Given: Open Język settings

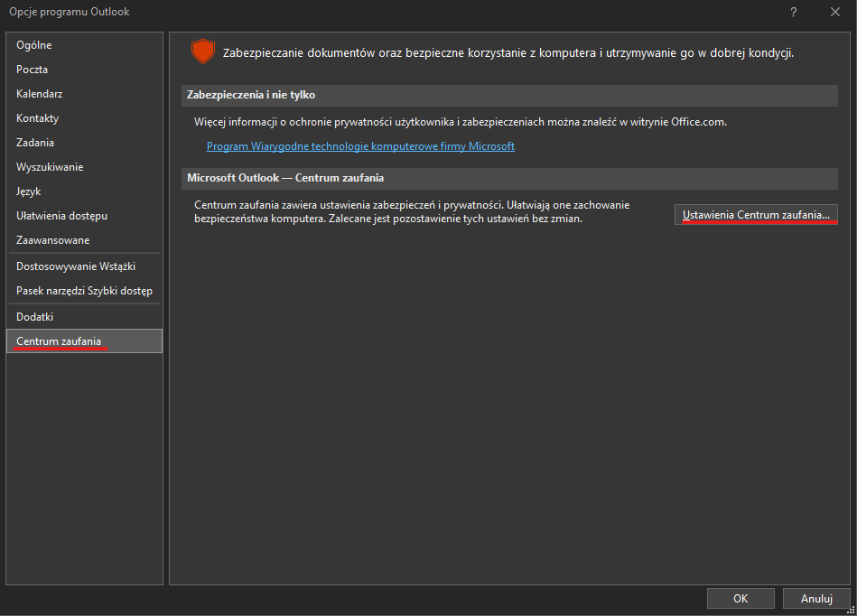Looking at the screenshot, I should (29, 191).
